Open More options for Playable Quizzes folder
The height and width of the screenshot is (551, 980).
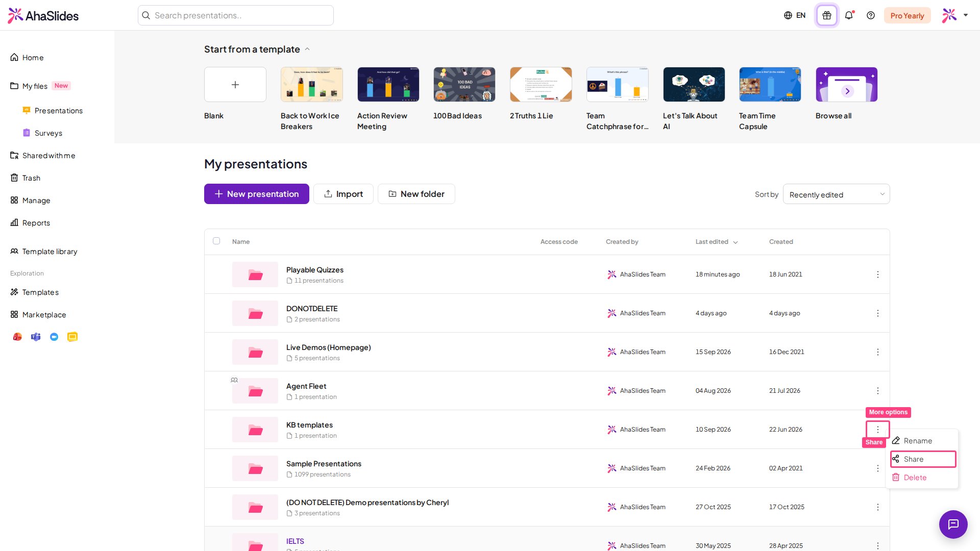click(x=877, y=274)
